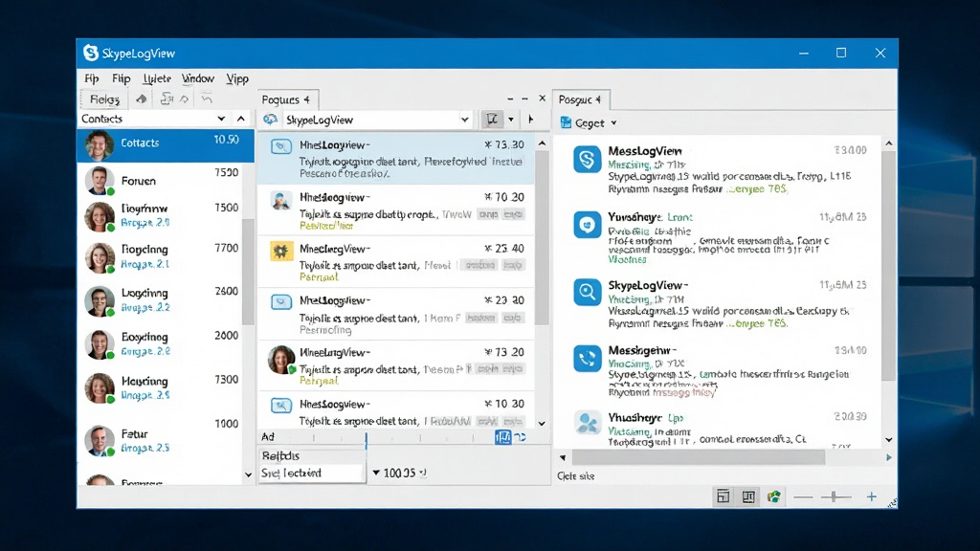
Task: Click the second layout icon in the status bar
Action: (748, 496)
